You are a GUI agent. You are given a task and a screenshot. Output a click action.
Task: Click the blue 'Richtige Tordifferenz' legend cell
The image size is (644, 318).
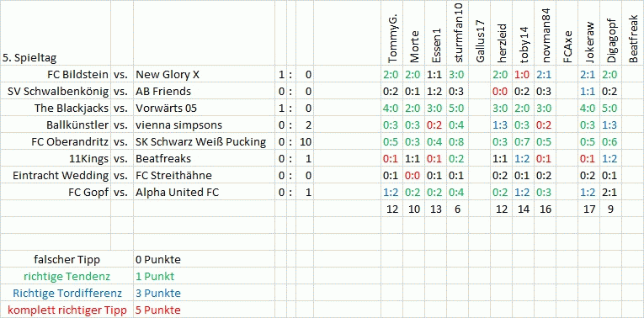(67, 293)
